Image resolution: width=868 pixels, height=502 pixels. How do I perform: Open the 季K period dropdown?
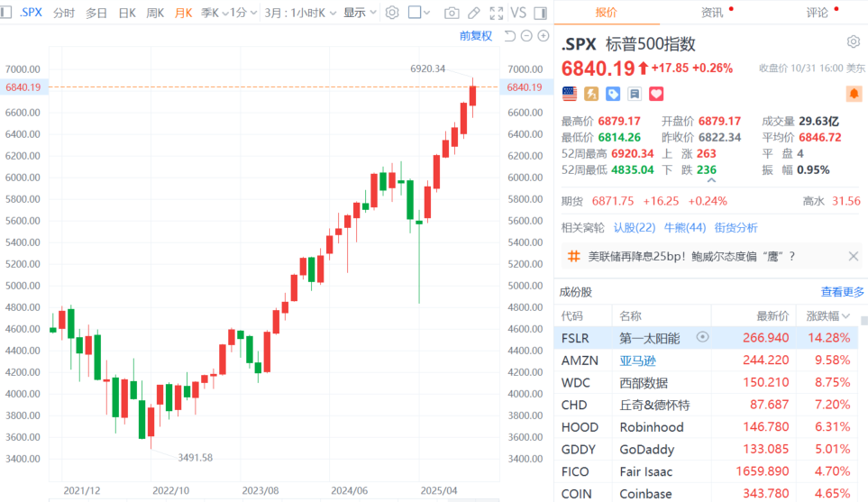215,13
